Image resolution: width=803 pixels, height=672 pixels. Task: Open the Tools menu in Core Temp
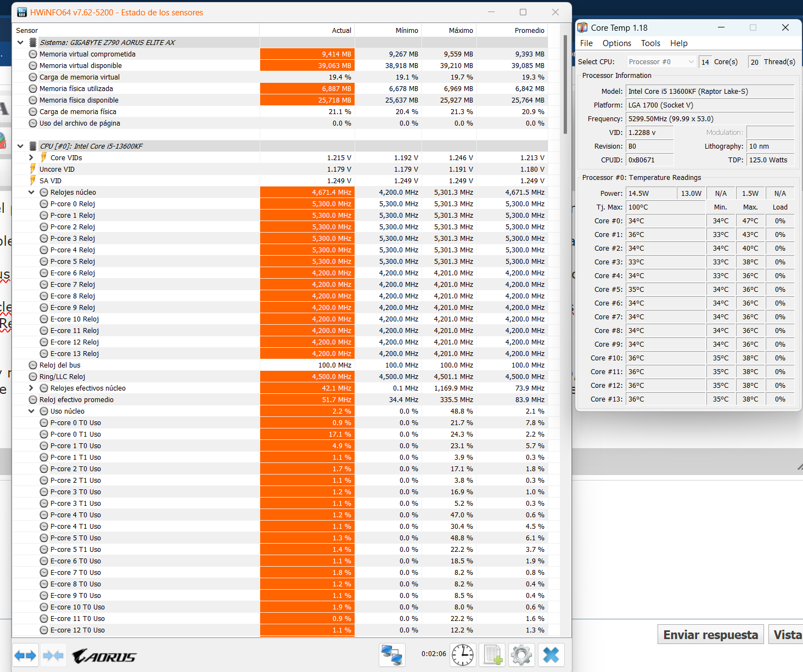click(650, 43)
